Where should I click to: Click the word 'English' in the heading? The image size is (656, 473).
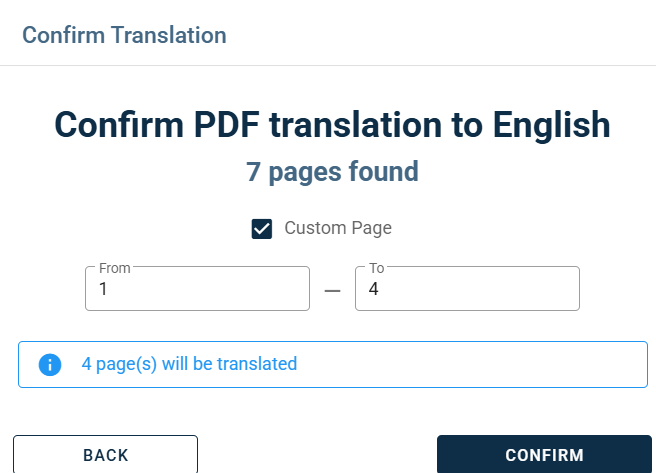pyautogui.click(x=550, y=125)
